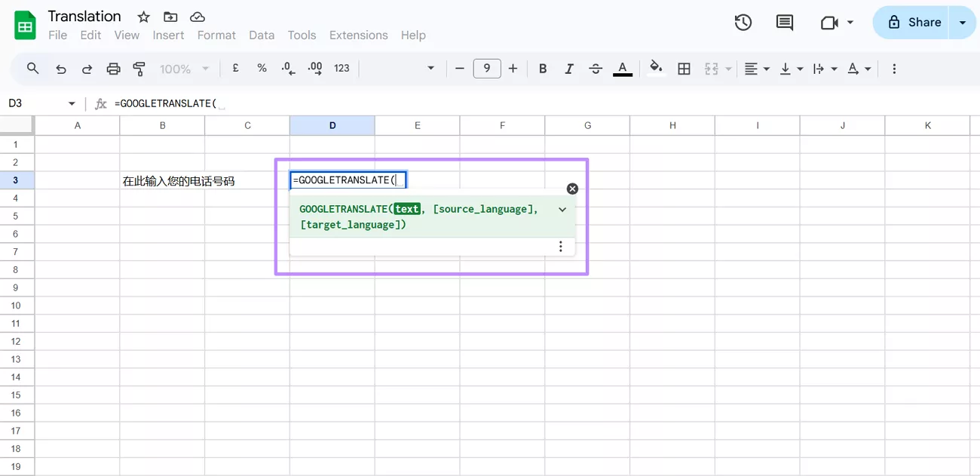
Task: Click the Share button
Action: [914, 23]
